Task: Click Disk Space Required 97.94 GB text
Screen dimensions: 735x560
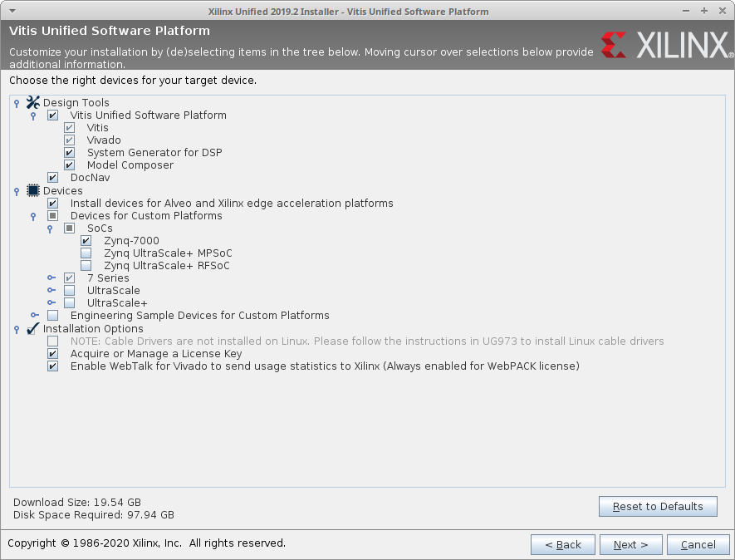Action: [x=94, y=515]
